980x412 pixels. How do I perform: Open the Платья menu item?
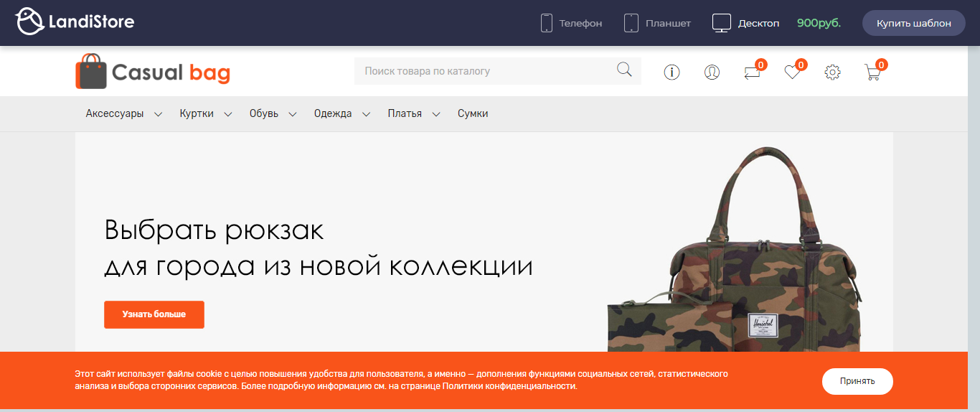pos(405,113)
